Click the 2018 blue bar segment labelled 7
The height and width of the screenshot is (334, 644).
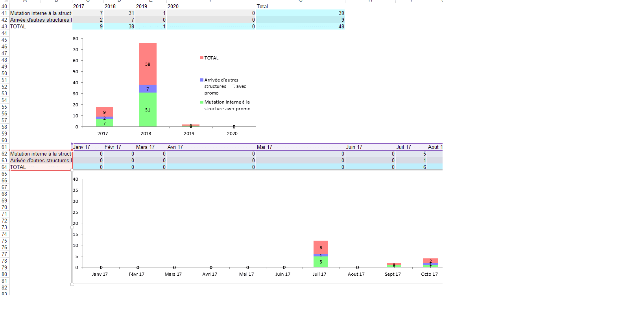tap(148, 89)
